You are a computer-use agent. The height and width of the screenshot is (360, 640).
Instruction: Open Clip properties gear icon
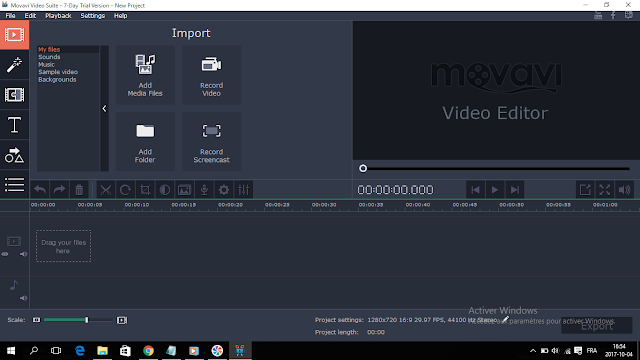[224, 190]
